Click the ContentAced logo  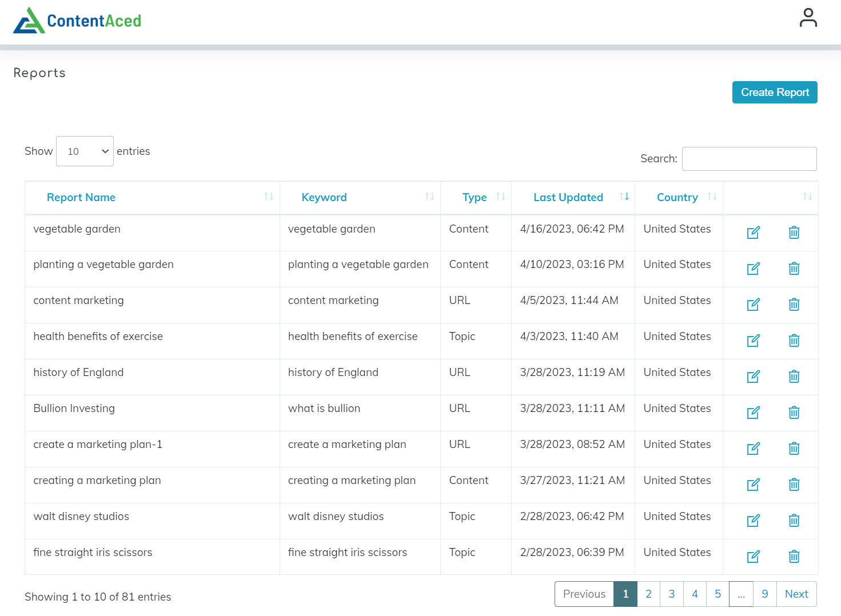point(77,21)
